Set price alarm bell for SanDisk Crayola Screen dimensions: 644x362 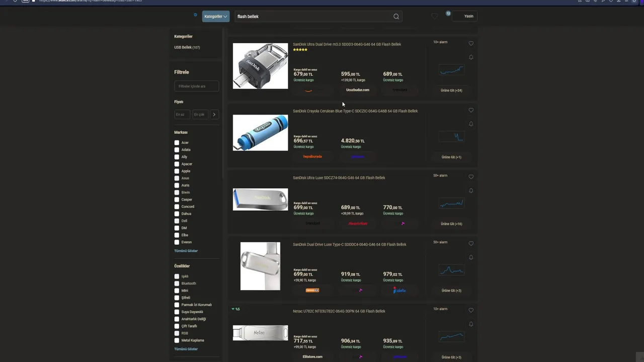pos(471,124)
